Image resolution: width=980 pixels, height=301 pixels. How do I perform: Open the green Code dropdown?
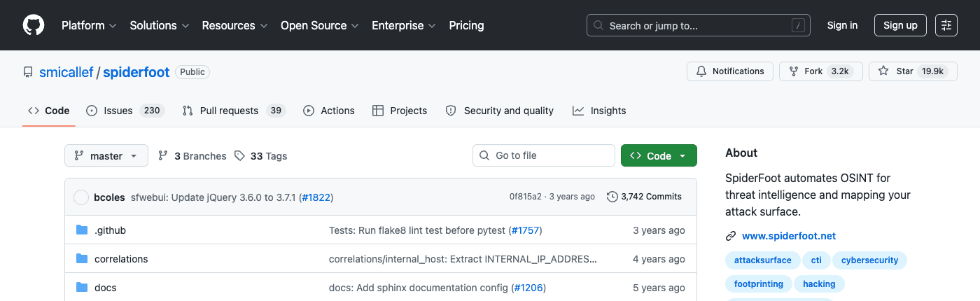point(659,155)
